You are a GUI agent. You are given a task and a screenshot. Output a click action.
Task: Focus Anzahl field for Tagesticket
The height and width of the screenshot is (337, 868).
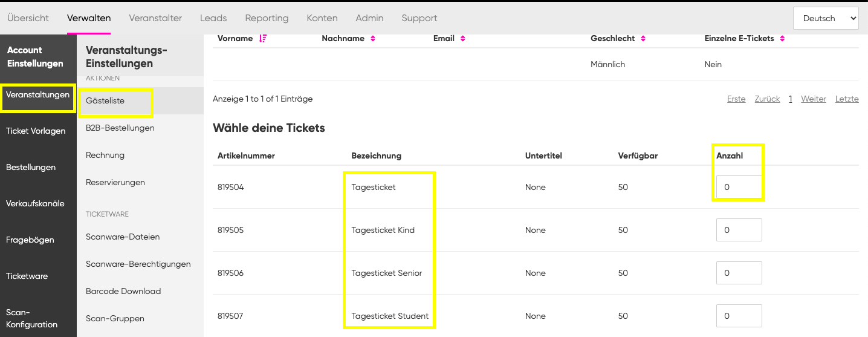tap(739, 187)
